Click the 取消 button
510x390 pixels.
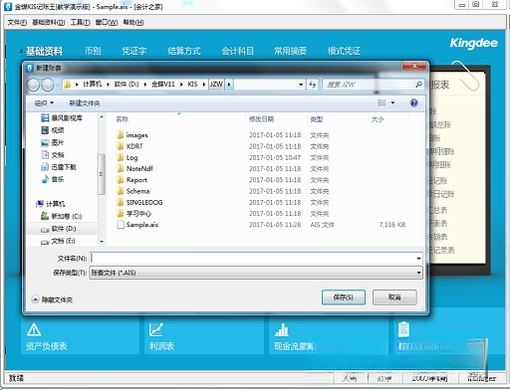pyautogui.click(x=394, y=297)
